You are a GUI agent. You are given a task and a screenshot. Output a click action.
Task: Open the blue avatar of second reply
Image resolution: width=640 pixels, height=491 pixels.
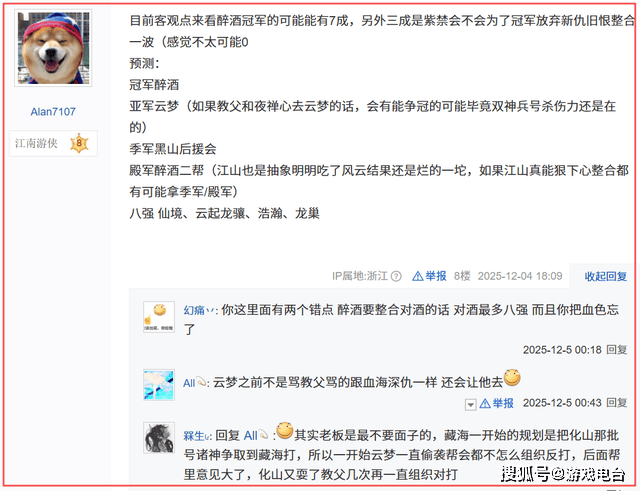(159, 384)
